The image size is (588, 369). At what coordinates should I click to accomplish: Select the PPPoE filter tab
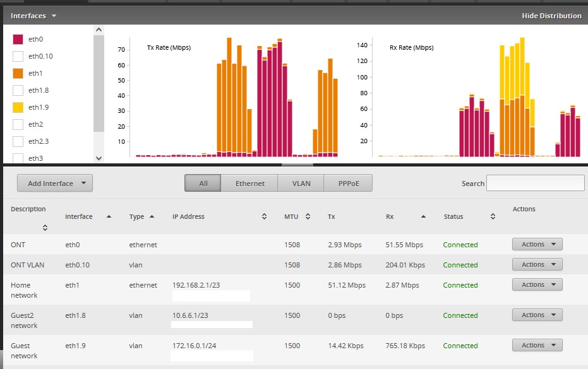pyautogui.click(x=347, y=184)
